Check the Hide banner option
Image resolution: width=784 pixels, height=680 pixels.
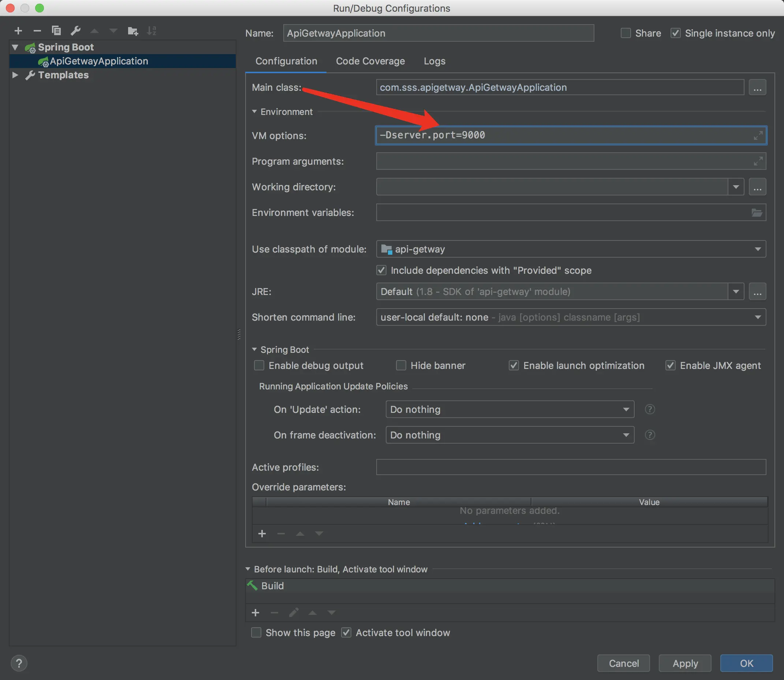coord(401,365)
